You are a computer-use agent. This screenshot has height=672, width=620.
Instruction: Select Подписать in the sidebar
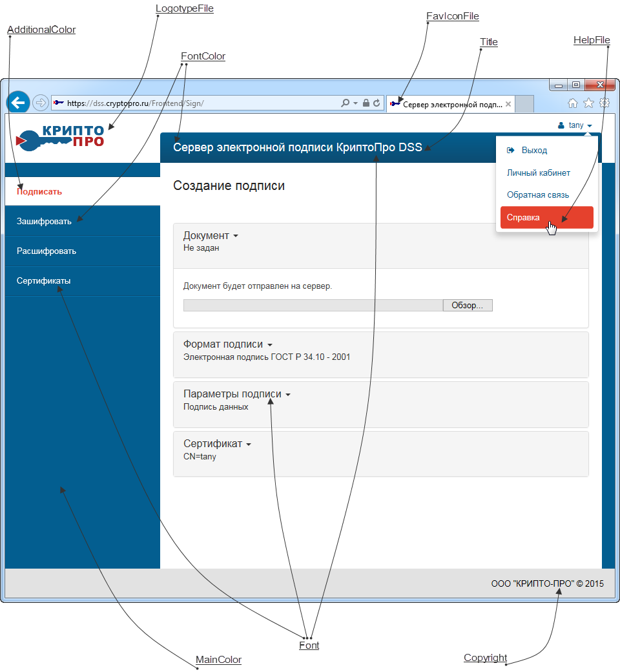pyautogui.click(x=82, y=191)
